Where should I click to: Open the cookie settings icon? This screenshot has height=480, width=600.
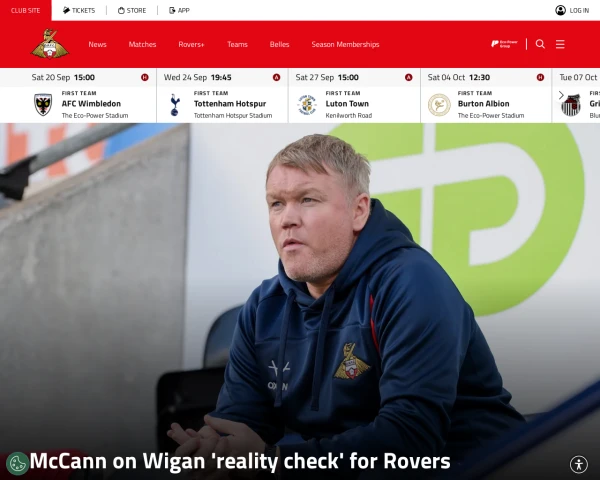click(x=17, y=464)
